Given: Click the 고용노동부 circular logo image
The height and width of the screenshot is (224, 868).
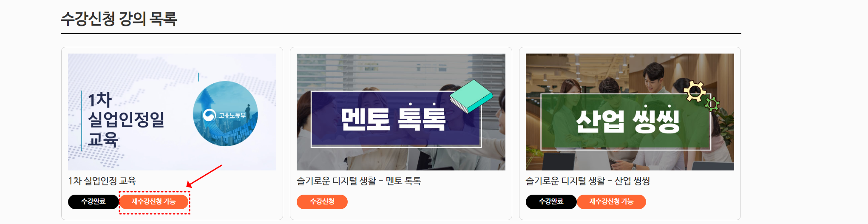Looking at the screenshot, I should 225,113.
